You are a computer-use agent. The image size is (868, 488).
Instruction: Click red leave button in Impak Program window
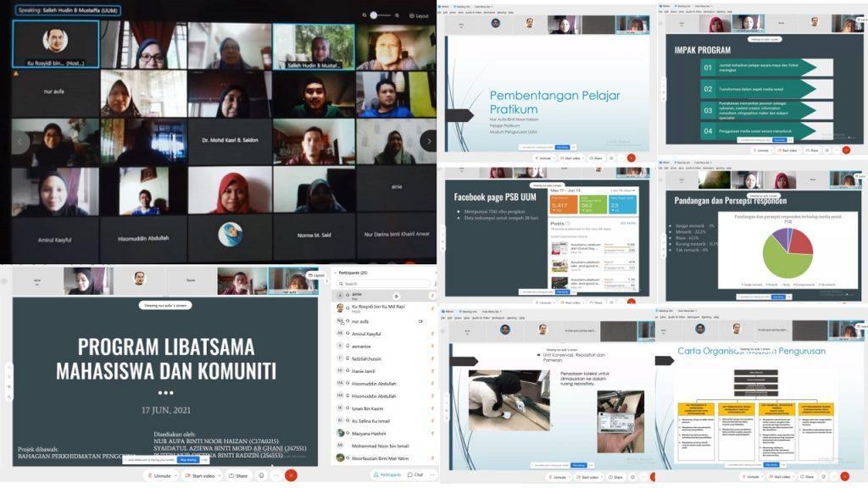(846, 150)
